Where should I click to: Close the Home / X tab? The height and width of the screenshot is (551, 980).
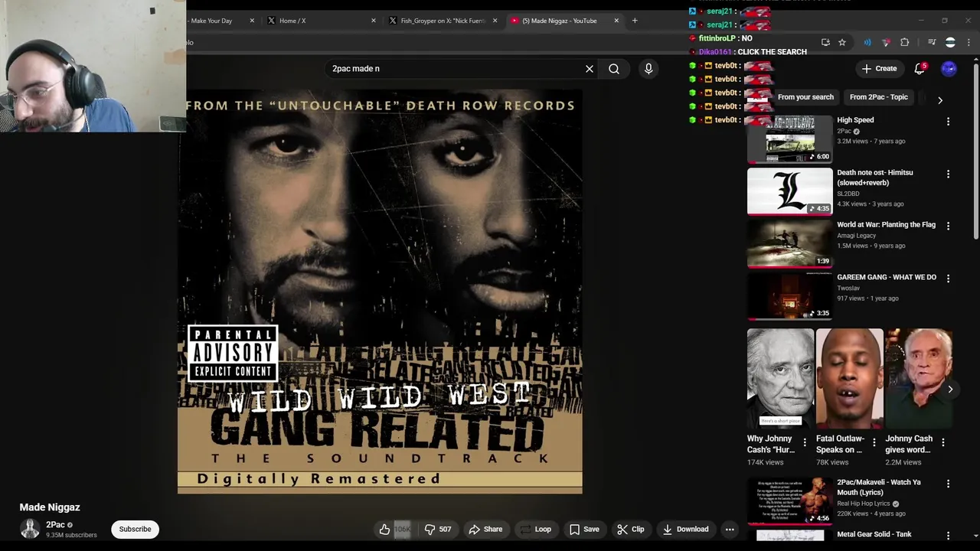pyautogui.click(x=374, y=21)
